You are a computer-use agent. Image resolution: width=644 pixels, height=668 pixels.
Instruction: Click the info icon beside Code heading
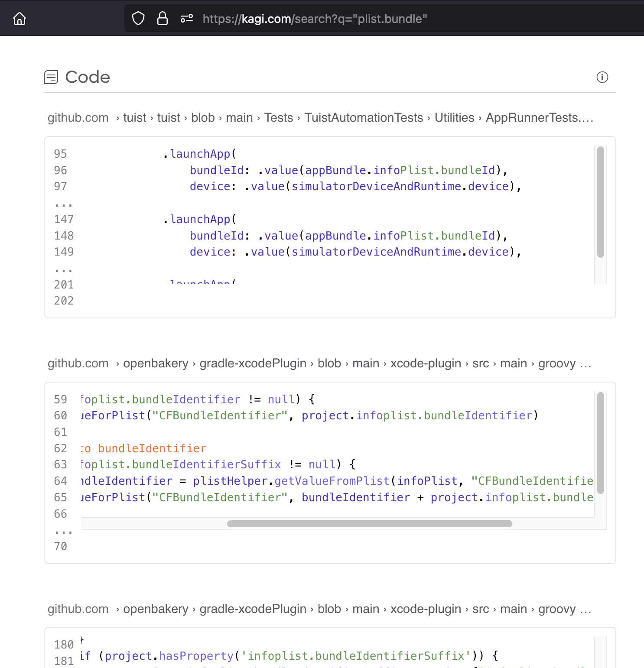pos(602,77)
